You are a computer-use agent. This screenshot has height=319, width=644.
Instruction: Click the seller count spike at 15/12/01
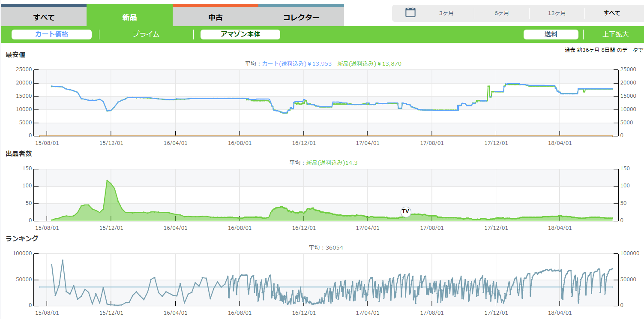(x=107, y=181)
